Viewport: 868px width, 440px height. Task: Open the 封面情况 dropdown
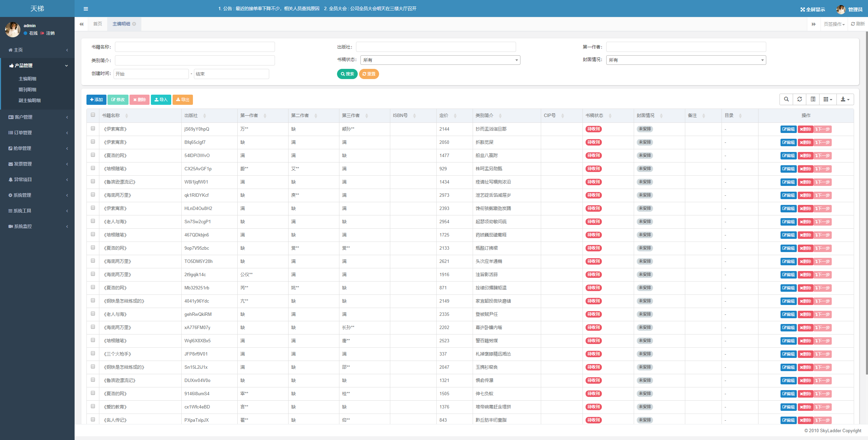click(x=686, y=60)
